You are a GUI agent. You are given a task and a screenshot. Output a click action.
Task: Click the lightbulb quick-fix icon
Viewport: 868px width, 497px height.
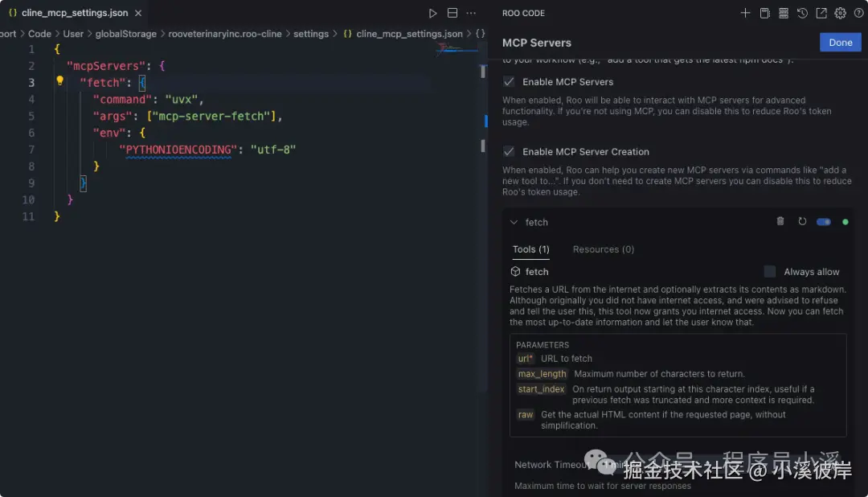(x=59, y=81)
